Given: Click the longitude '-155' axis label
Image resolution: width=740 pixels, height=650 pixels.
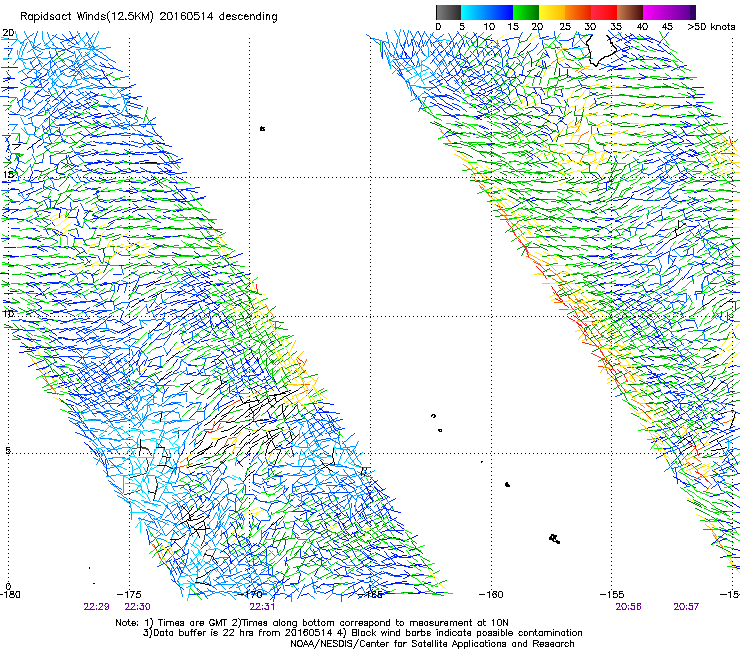Looking at the screenshot, I should tap(612, 594).
